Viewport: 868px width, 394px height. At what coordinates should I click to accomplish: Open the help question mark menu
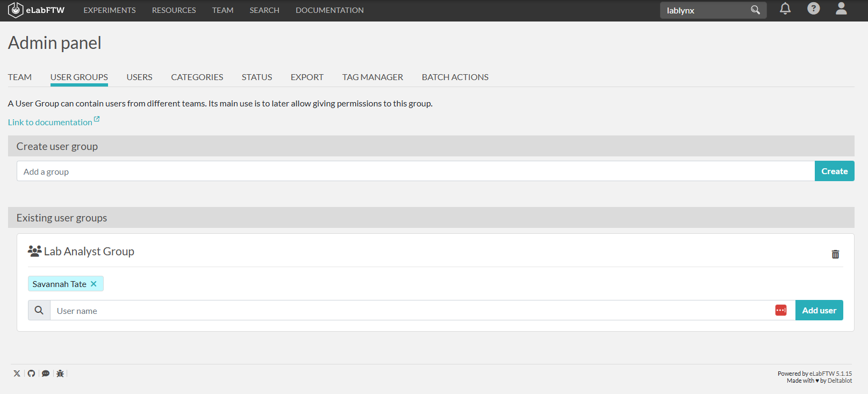click(x=813, y=9)
